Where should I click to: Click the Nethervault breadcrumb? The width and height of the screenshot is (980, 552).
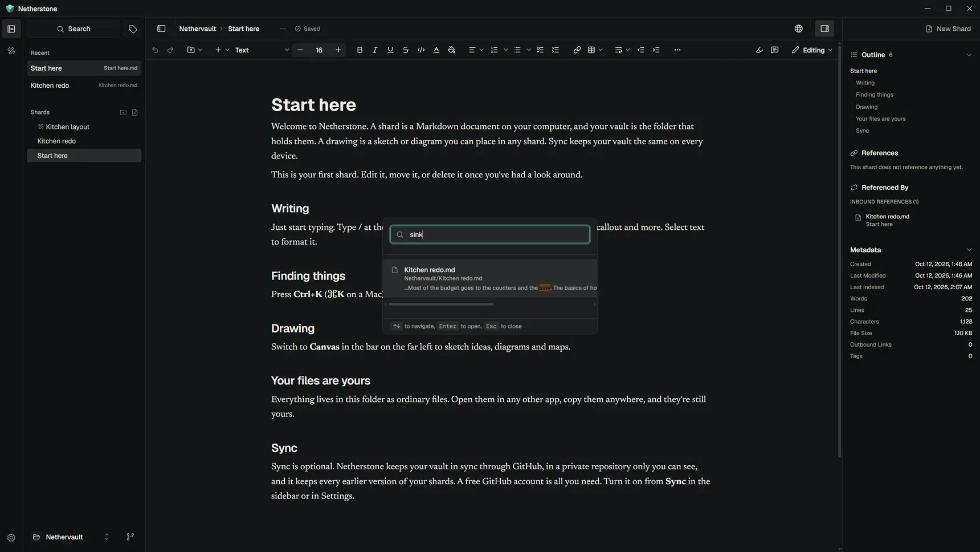[197, 29]
